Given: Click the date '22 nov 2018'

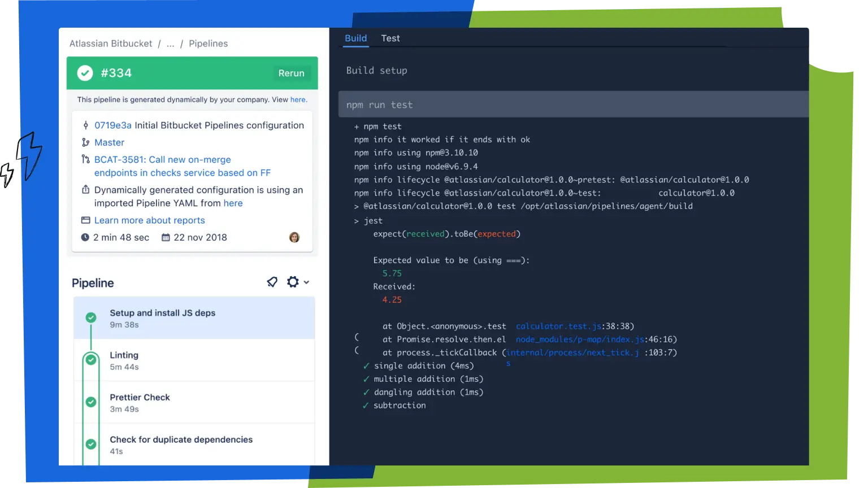Looking at the screenshot, I should click(200, 237).
